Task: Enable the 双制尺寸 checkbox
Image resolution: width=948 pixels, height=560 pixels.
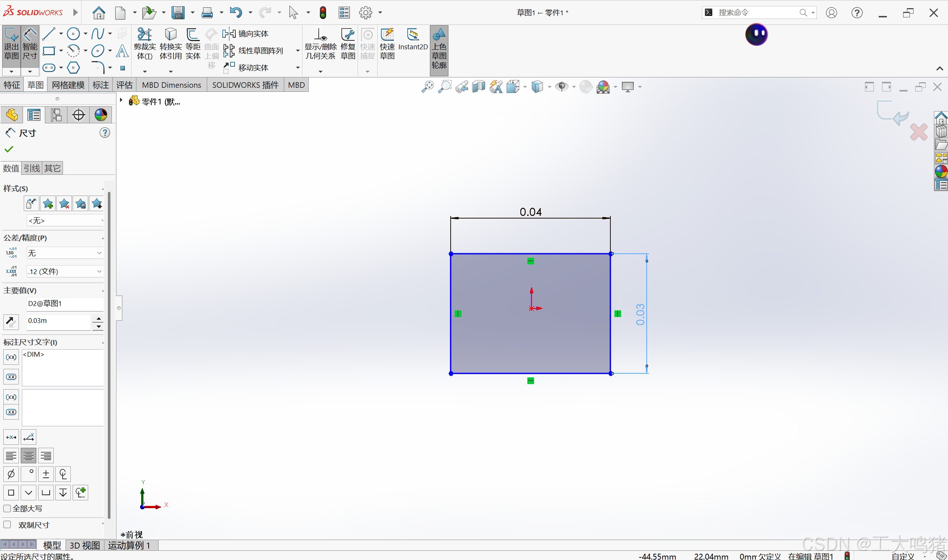Action: tap(7, 524)
